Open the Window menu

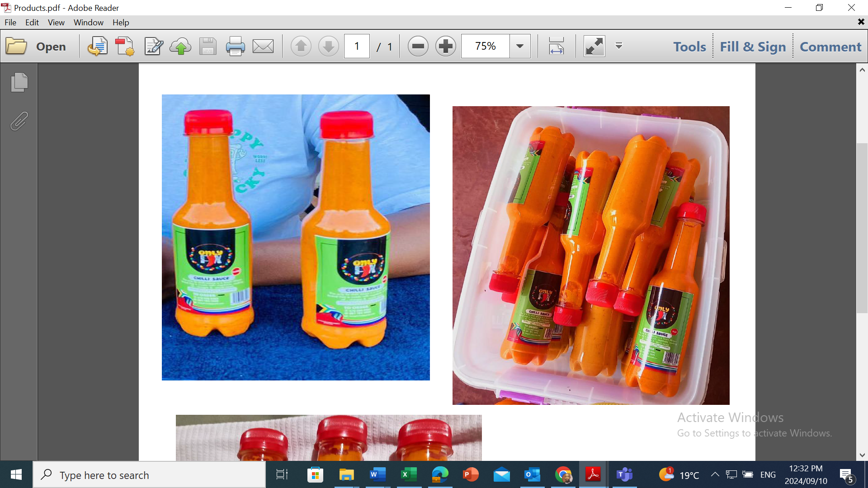click(88, 22)
